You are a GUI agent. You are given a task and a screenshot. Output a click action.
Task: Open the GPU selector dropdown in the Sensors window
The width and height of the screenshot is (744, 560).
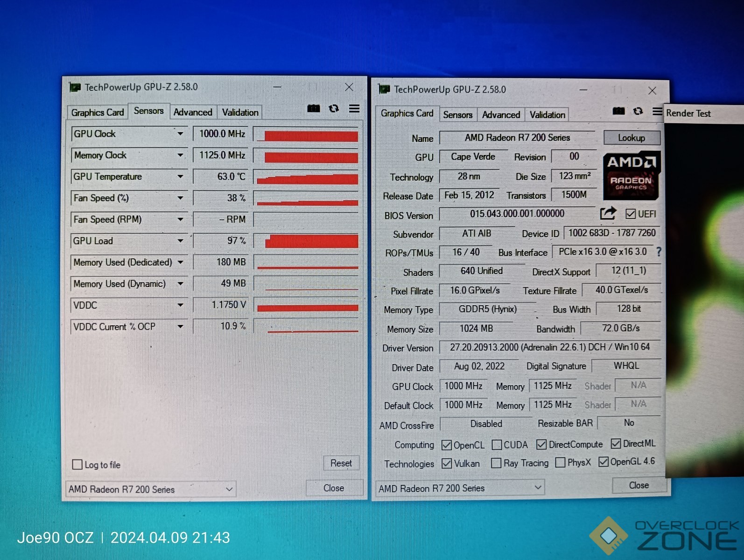151,489
